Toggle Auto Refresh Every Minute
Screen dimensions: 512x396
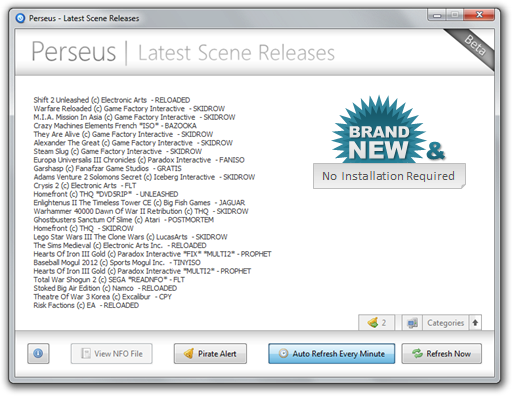[x=332, y=353]
